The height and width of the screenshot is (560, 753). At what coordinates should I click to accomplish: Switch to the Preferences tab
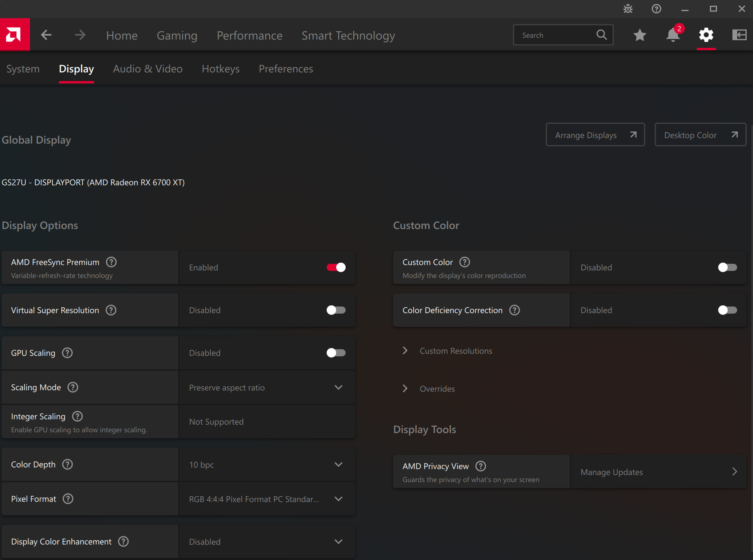[x=286, y=69]
